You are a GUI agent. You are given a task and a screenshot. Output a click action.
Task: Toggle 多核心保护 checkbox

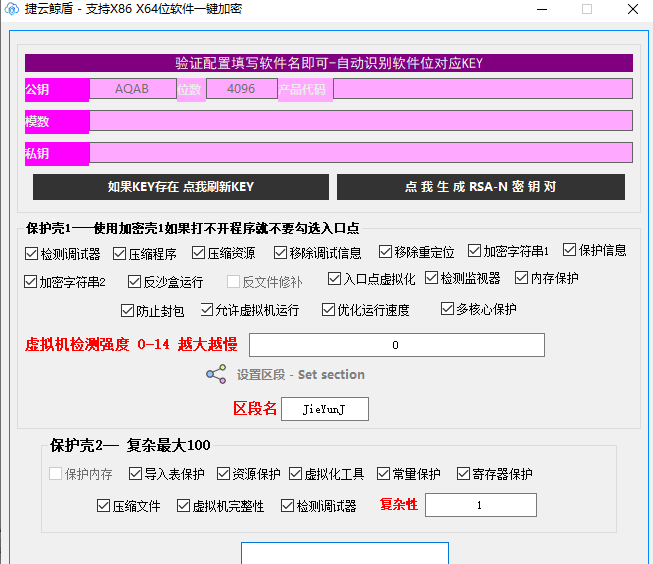point(447,309)
